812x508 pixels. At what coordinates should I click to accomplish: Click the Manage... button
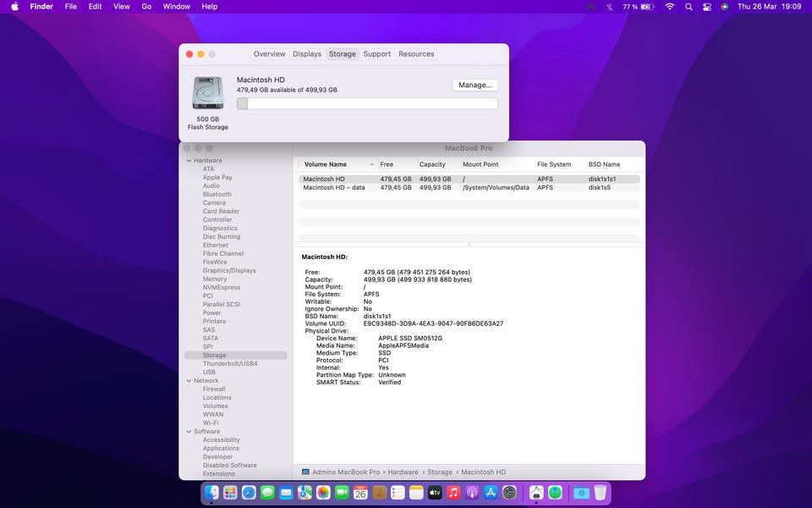coord(475,85)
